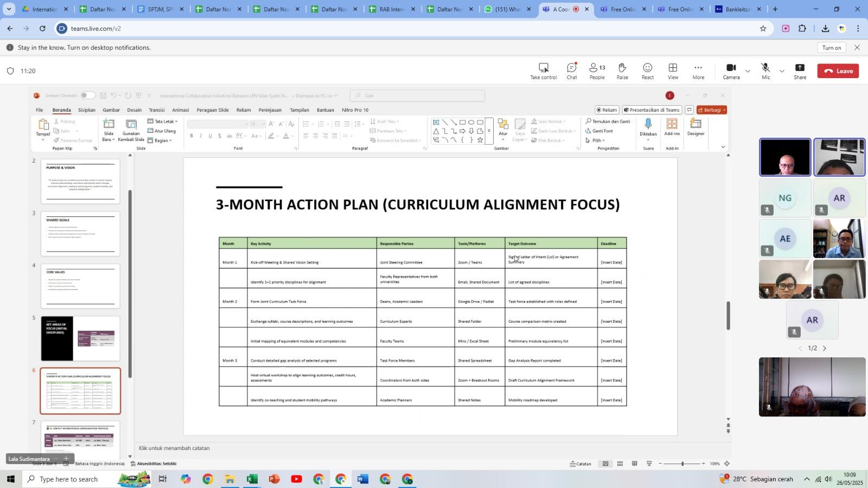Switch to Reading view in status bar
Screen dimensions: 868x488
pyautogui.click(x=634, y=464)
